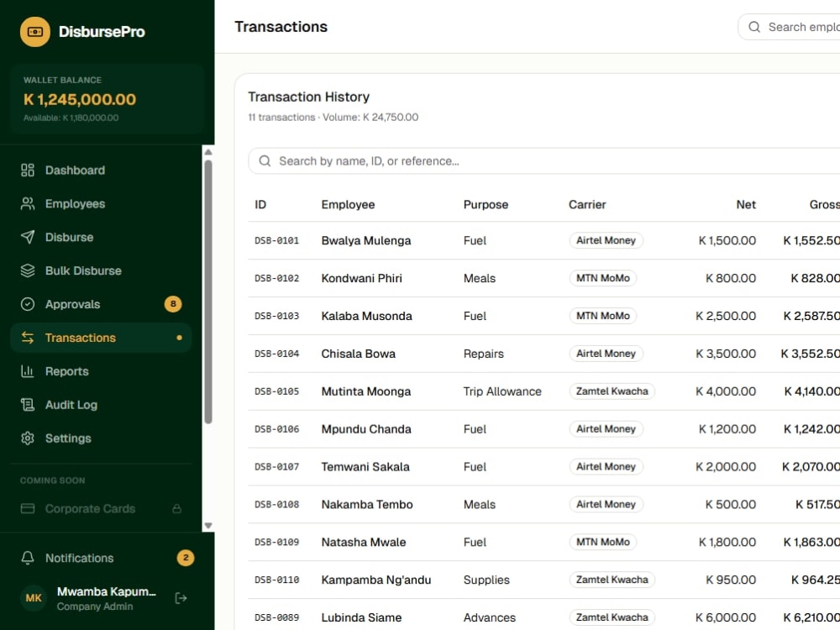Click Airtel Money tag for Mpundu Chanda
This screenshot has width=840, height=630.
coord(606,429)
